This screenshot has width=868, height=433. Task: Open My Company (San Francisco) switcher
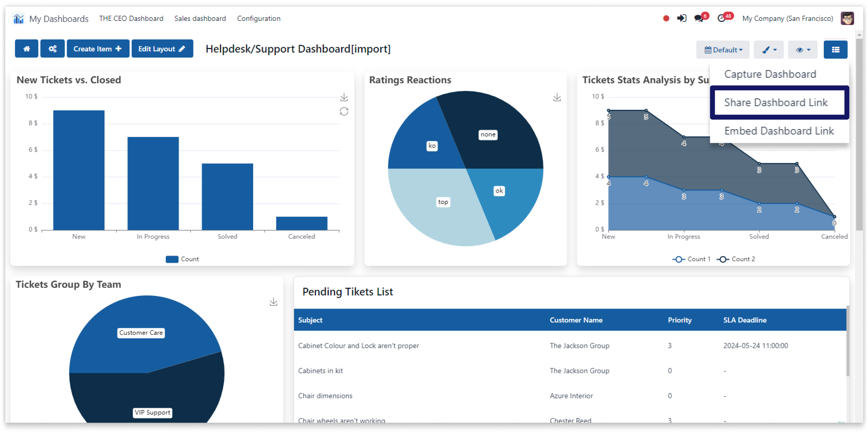tap(788, 18)
